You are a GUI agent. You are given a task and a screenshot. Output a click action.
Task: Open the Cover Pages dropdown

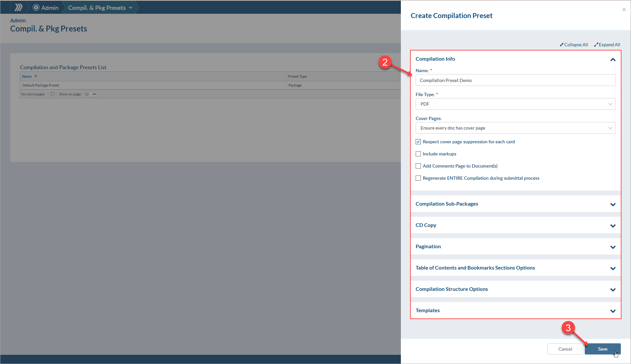pos(515,128)
